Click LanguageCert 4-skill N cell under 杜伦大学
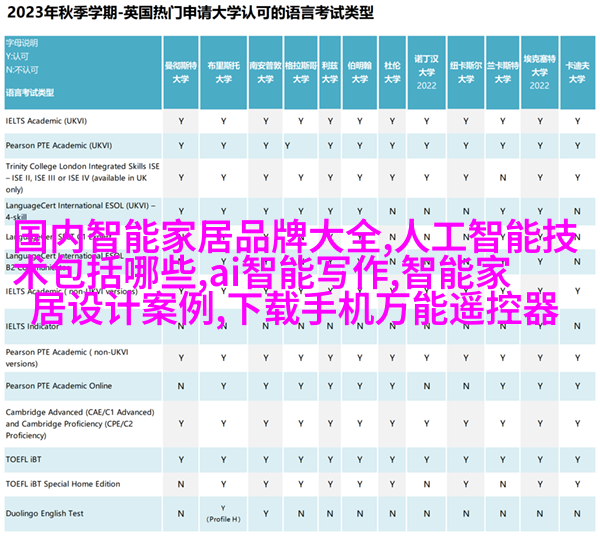This screenshot has height=536, width=600. click(x=392, y=211)
